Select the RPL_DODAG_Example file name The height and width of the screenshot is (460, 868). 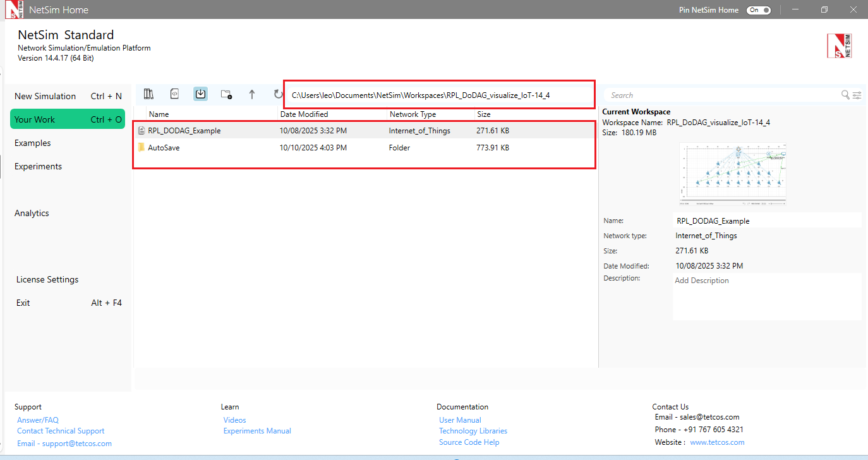184,131
